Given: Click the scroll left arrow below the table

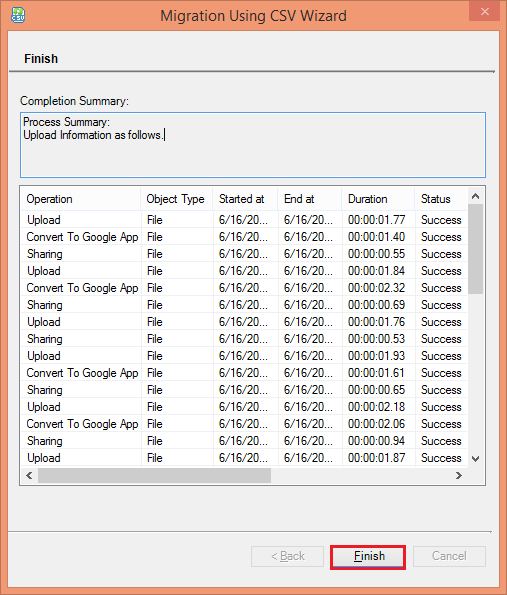Looking at the screenshot, I should (x=29, y=475).
